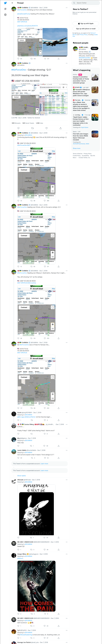Open the 545 Quote Tweets list
This screenshot has height=644, width=102.
pyautogui.click(x=28, y=123)
